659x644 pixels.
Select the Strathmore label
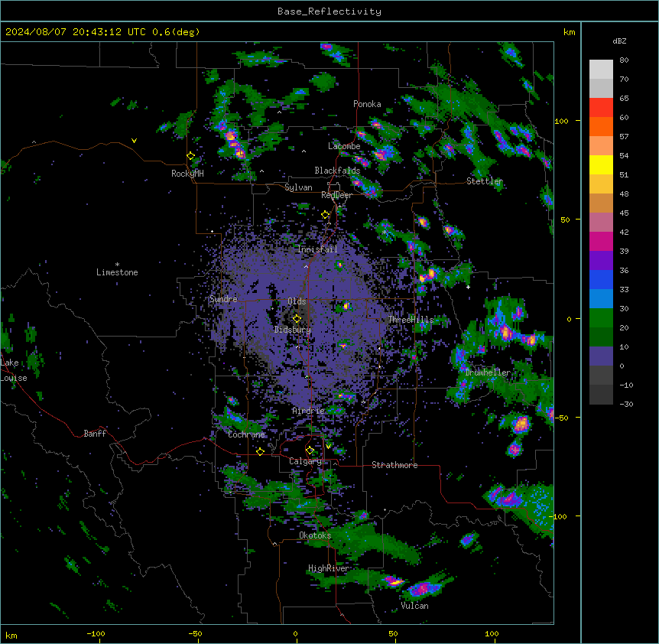(x=394, y=465)
